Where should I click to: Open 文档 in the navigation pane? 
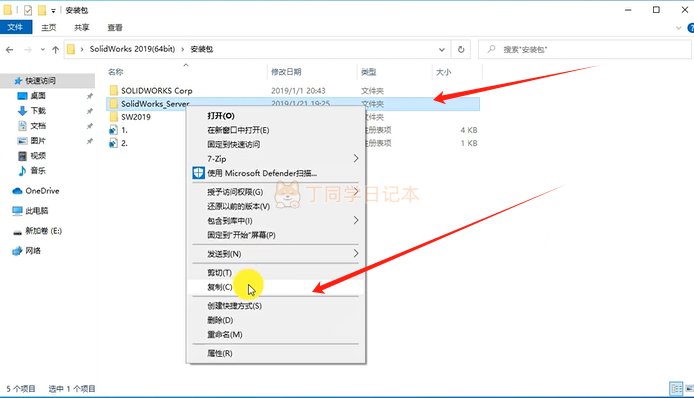pyautogui.click(x=38, y=126)
